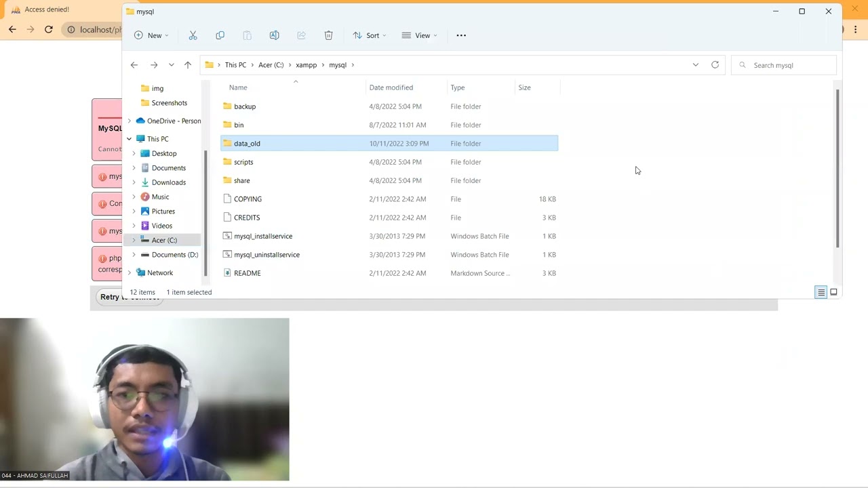Expand the Desktop tree node

point(134,153)
